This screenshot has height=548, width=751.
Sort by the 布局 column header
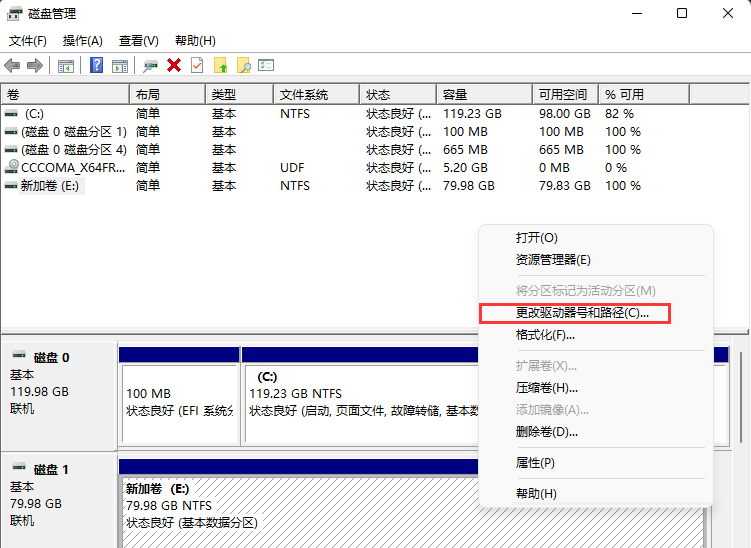[168, 94]
